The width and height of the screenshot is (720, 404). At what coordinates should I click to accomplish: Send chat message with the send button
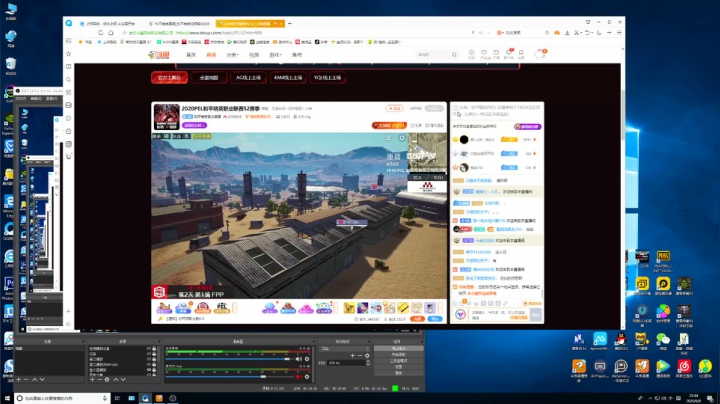[536, 314]
